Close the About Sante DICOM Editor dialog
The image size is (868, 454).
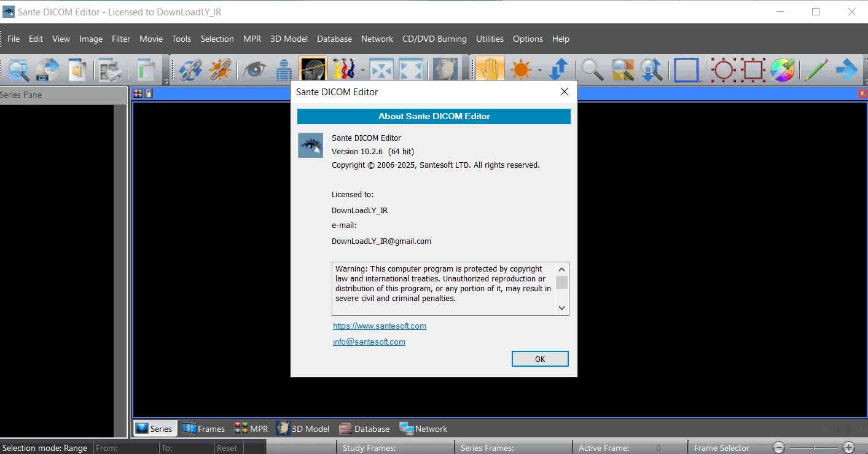(565, 92)
